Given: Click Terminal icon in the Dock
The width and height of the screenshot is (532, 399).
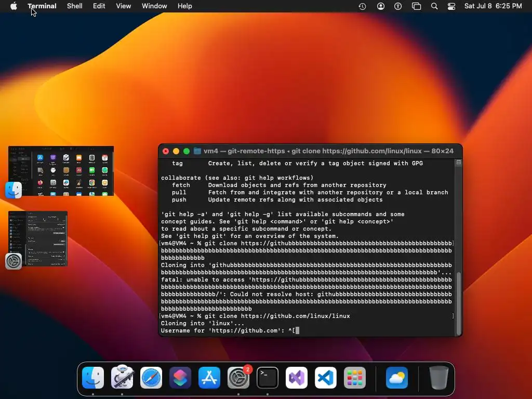Looking at the screenshot, I should pos(268,378).
